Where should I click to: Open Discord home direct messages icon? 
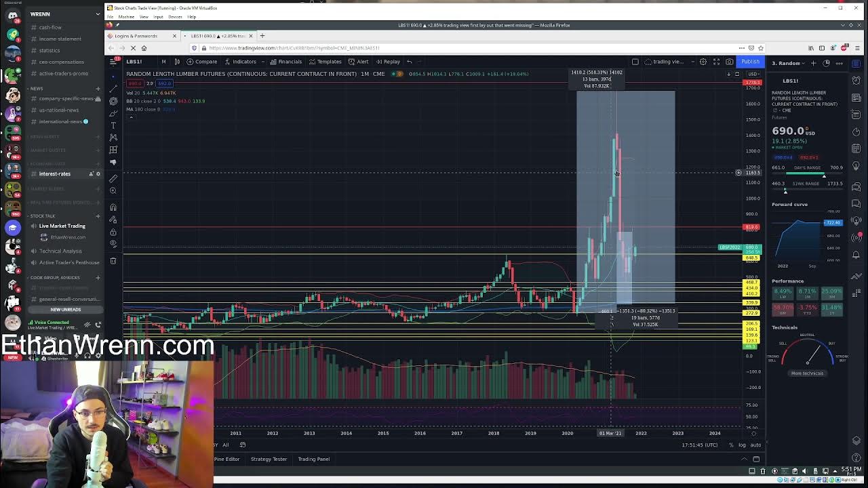point(12,15)
